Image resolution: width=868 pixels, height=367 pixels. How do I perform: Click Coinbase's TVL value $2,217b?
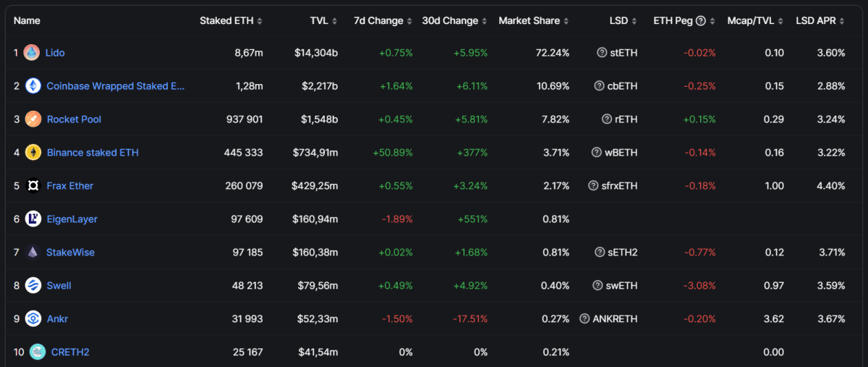coord(319,86)
